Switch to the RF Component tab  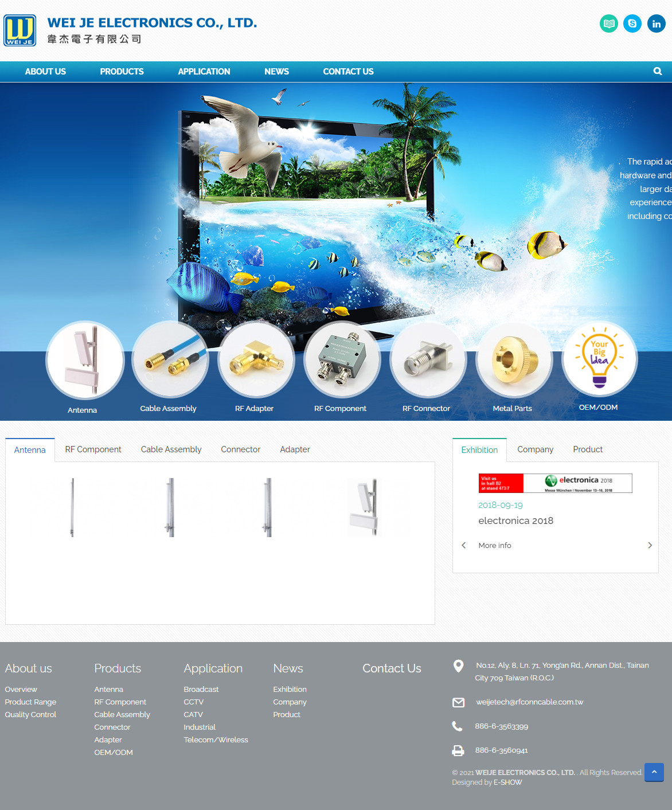click(x=93, y=449)
